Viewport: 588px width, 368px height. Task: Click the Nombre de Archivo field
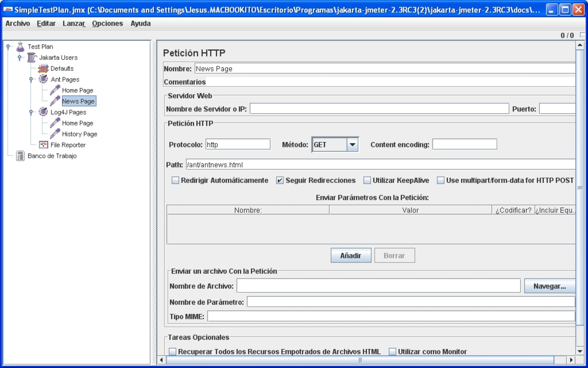[x=379, y=286]
